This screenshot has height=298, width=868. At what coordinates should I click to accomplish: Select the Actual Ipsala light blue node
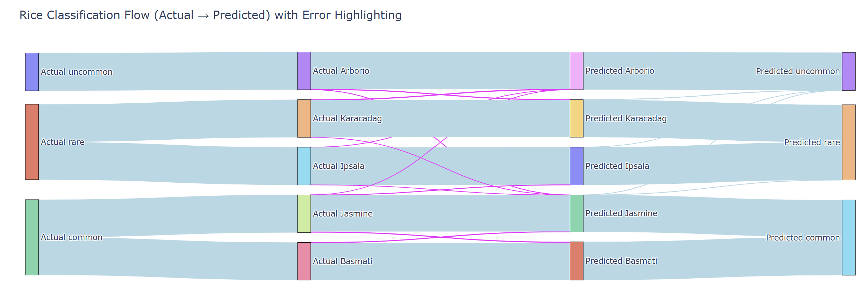click(304, 166)
